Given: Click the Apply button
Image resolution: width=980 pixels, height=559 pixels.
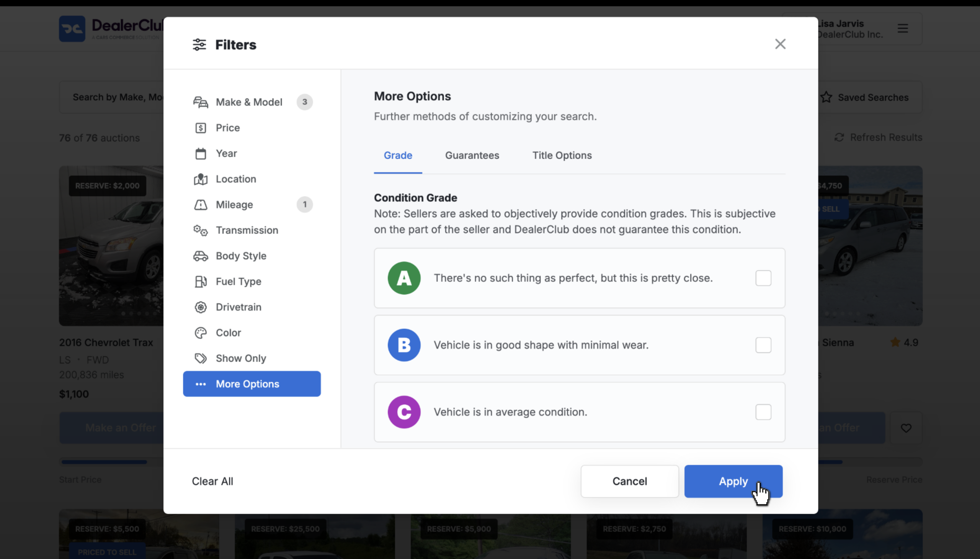Looking at the screenshot, I should click(733, 482).
